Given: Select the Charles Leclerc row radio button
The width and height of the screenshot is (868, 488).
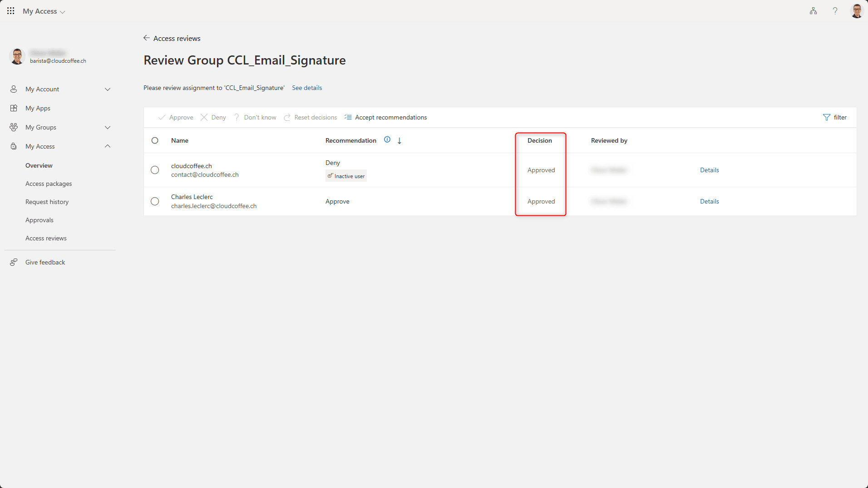Looking at the screenshot, I should [x=155, y=201].
